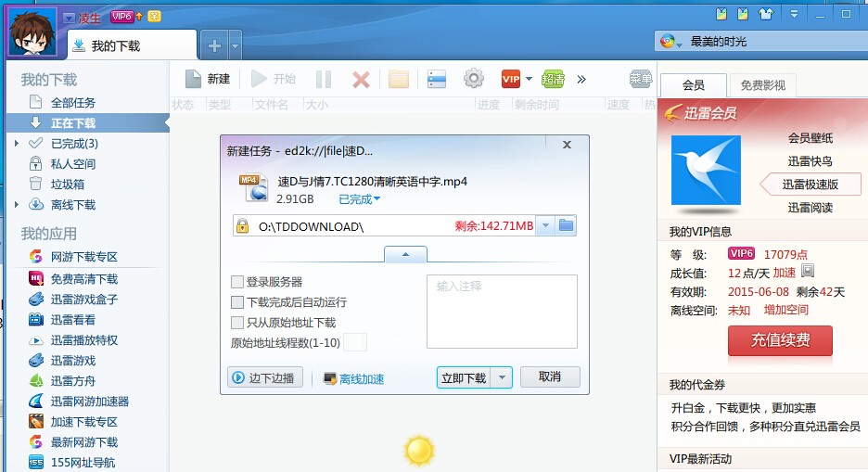This screenshot has width=868, height=472.
Task: Click the 开始 start download icon
Action: pos(259,79)
